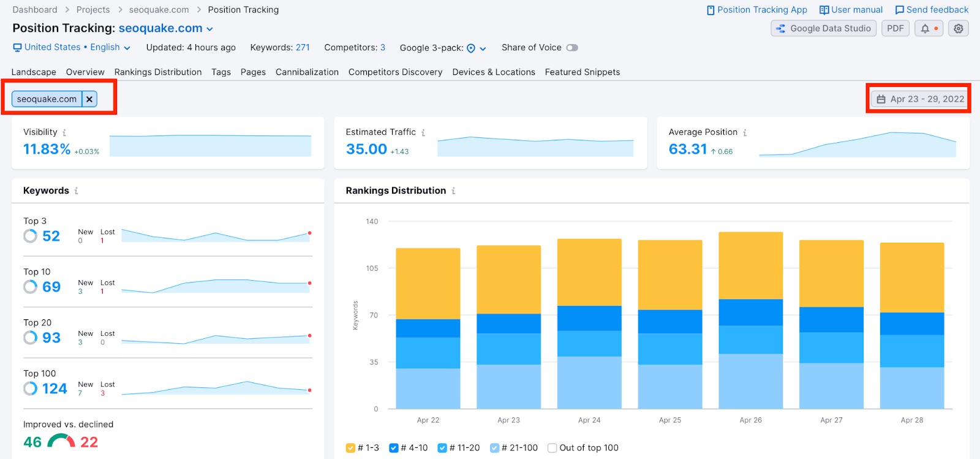Click the Visibility 11.83% value
Viewport: 980px width, 459px height.
point(47,149)
